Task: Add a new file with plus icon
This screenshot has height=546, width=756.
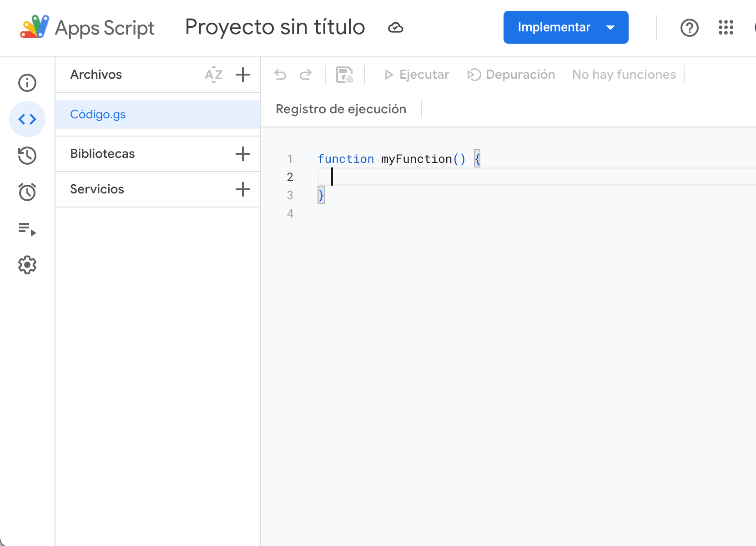Action: 243,75
